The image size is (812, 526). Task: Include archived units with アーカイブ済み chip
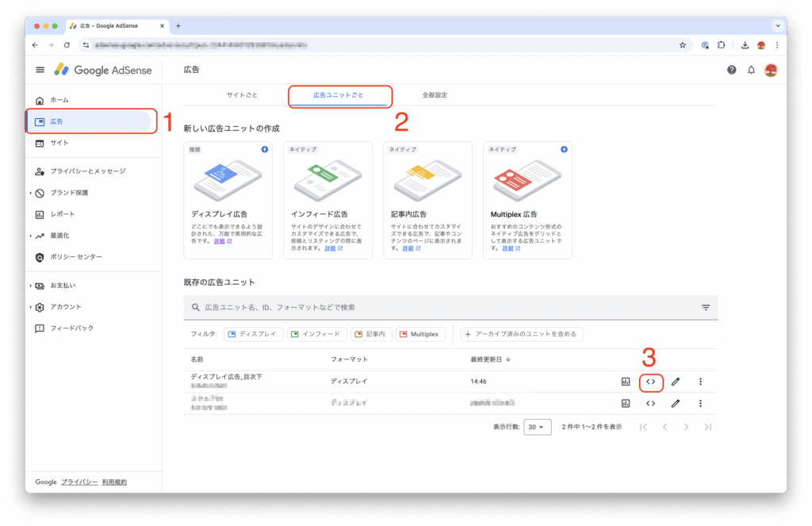click(522, 334)
